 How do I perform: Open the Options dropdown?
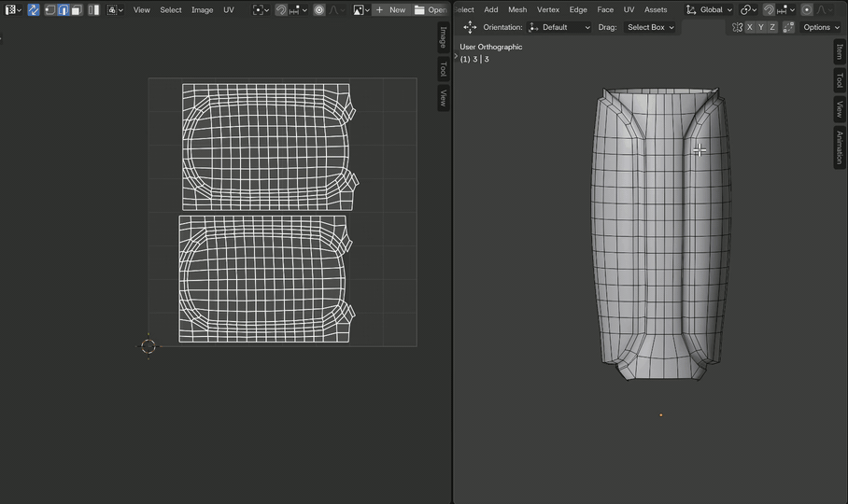821,27
